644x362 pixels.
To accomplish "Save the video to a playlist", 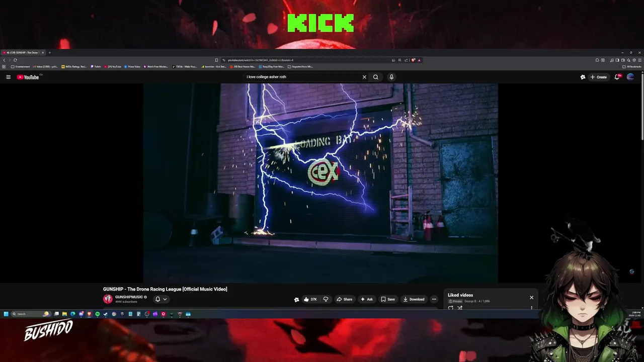I will coord(387,299).
